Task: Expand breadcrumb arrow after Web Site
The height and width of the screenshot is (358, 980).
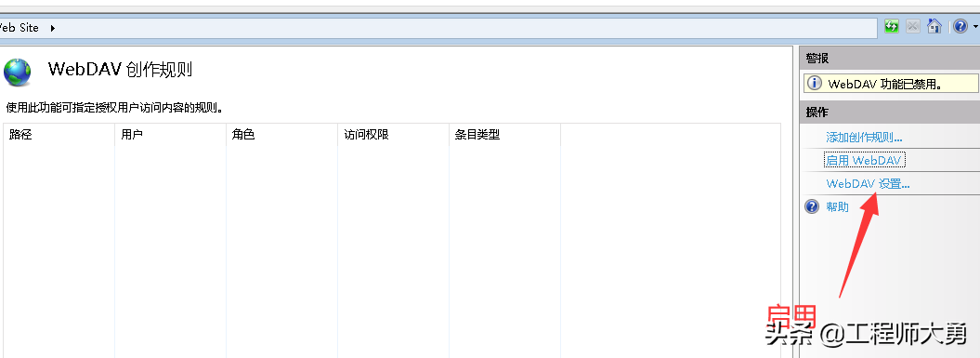Action: point(53,28)
